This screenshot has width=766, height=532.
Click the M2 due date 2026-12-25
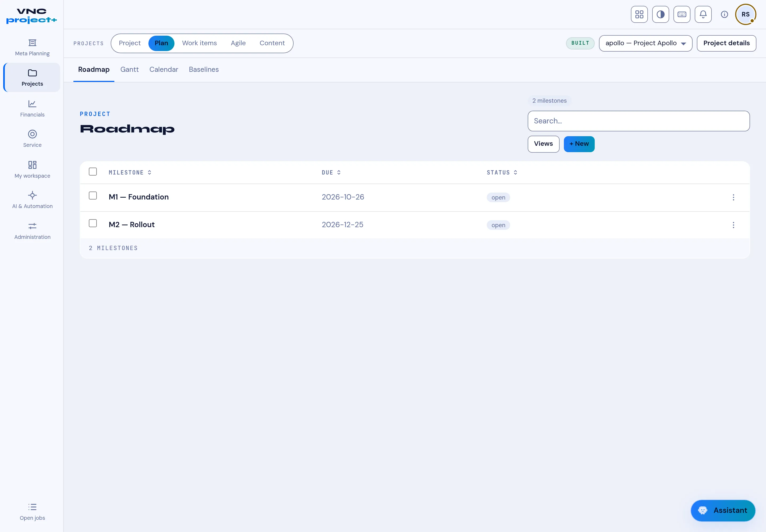tap(342, 225)
